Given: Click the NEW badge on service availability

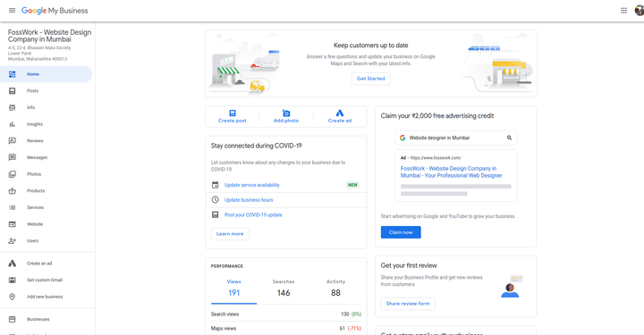Looking at the screenshot, I should click(352, 185).
